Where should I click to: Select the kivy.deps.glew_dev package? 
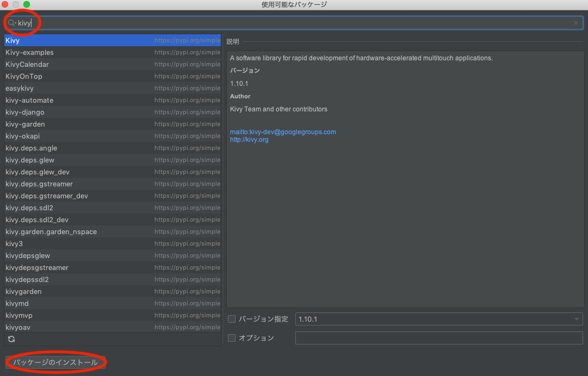click(113, 172)
